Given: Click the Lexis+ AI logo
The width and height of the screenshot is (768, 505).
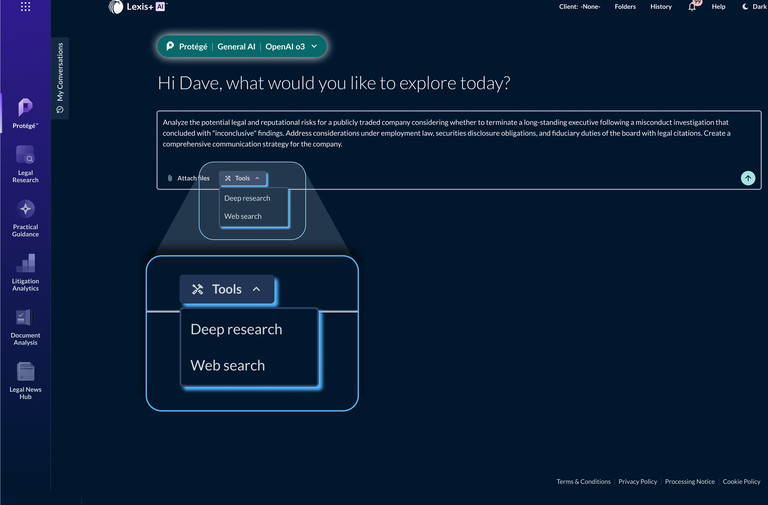Looking at the screenshot, I should [138, 7].
